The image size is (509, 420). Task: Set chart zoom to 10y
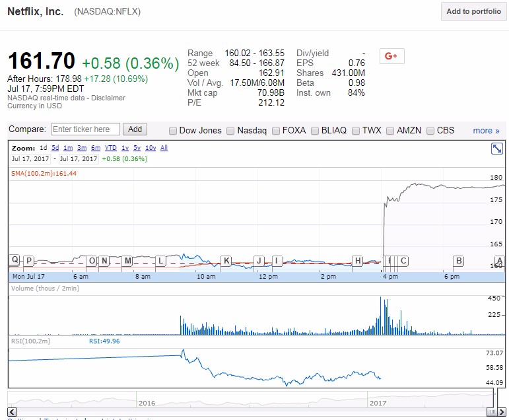coord(151,148)
